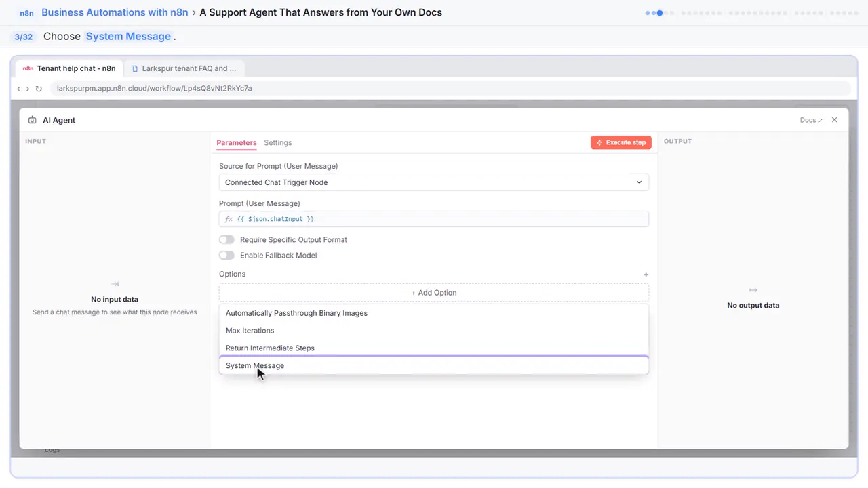Click the AI Agent robot icon
Screen dimensions: 868x488
(x=33, y=120)
